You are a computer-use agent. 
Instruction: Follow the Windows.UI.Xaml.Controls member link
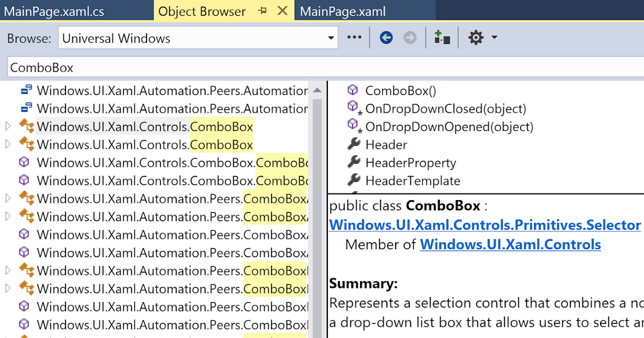pos(510,244)
